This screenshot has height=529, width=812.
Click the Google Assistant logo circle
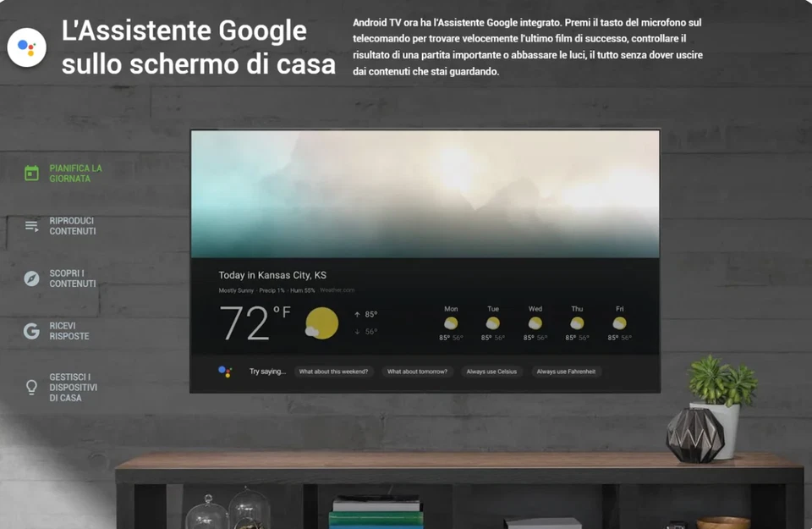pyautogui.click(x=27, y=47)
